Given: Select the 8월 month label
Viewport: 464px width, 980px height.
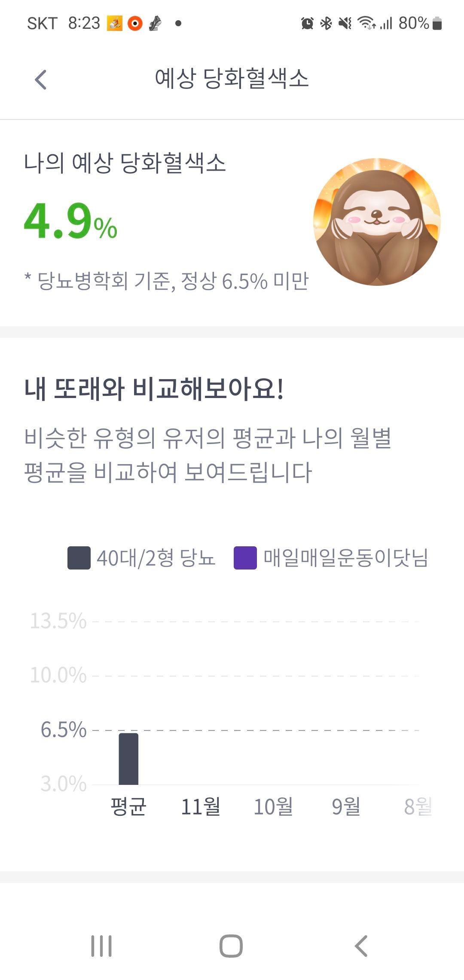Looking at the screenshot, I should pos(418,806).
